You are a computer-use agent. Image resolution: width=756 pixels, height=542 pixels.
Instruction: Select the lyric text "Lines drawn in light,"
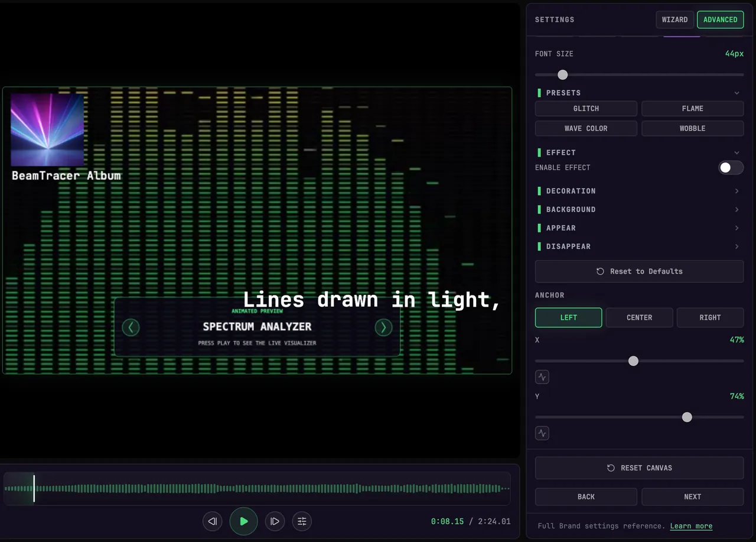coord(372,300)
